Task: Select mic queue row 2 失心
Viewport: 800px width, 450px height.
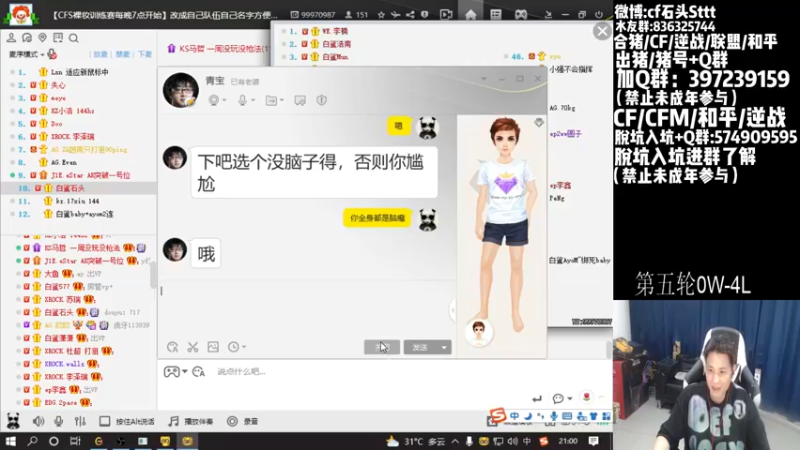Action: click(79, 85)
